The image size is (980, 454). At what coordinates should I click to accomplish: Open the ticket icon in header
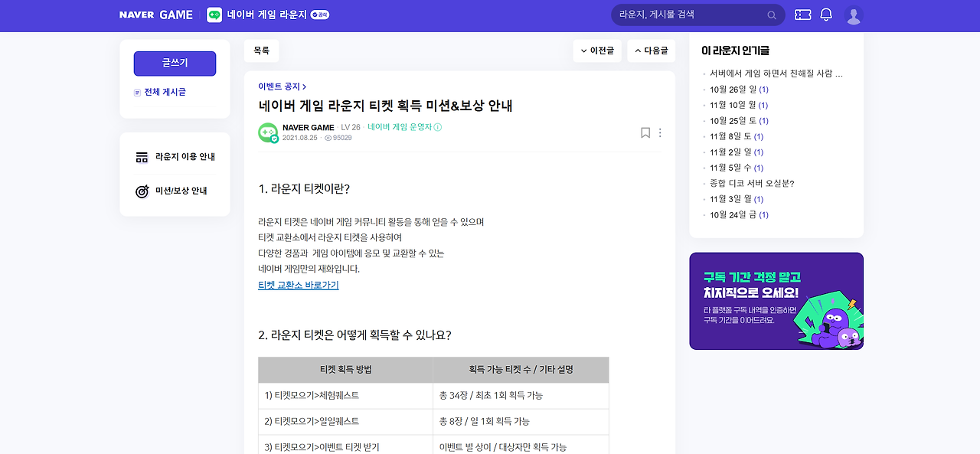(802, 15)
